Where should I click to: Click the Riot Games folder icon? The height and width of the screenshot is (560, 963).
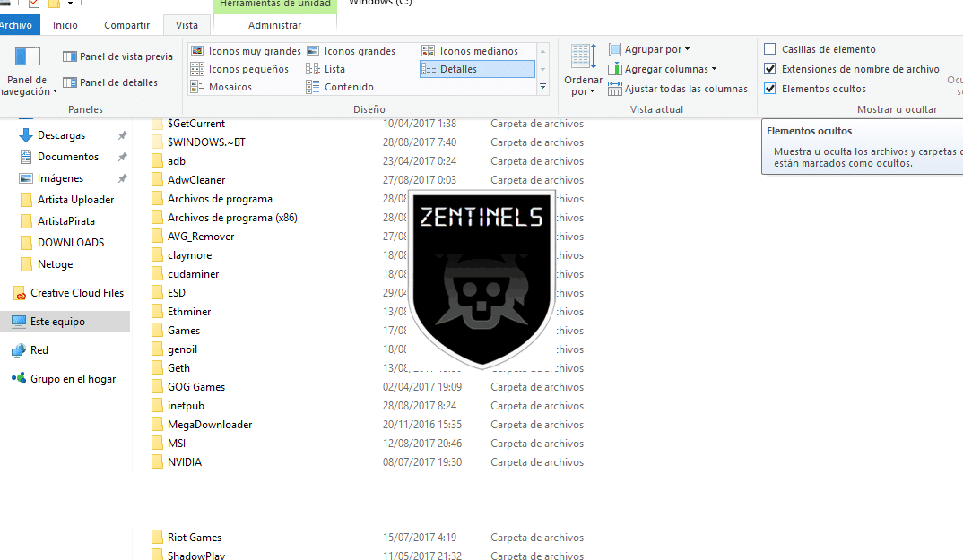point(157,538)
